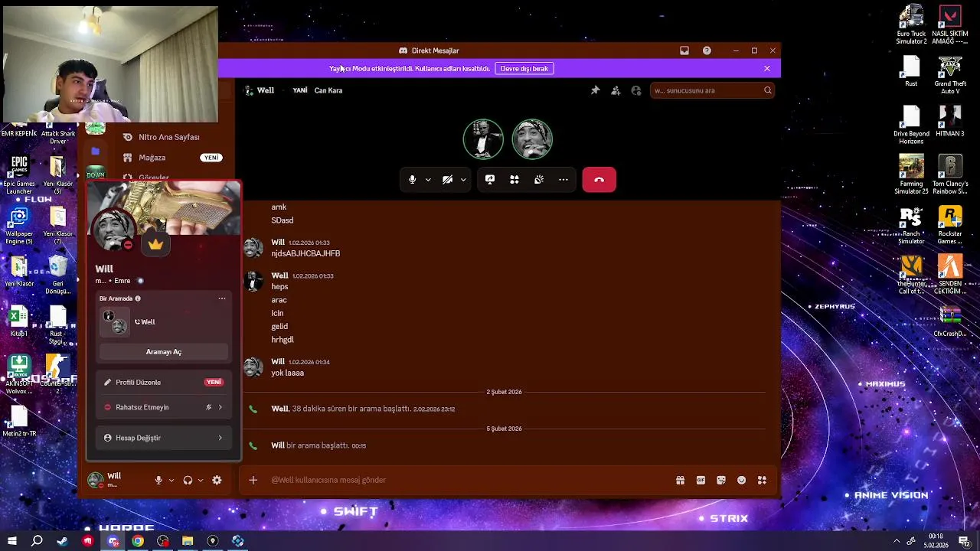Image resolution: width=980 pixels, height=551 pixels.
Task: Open user settings gear
Action: [x=217, y=480]
